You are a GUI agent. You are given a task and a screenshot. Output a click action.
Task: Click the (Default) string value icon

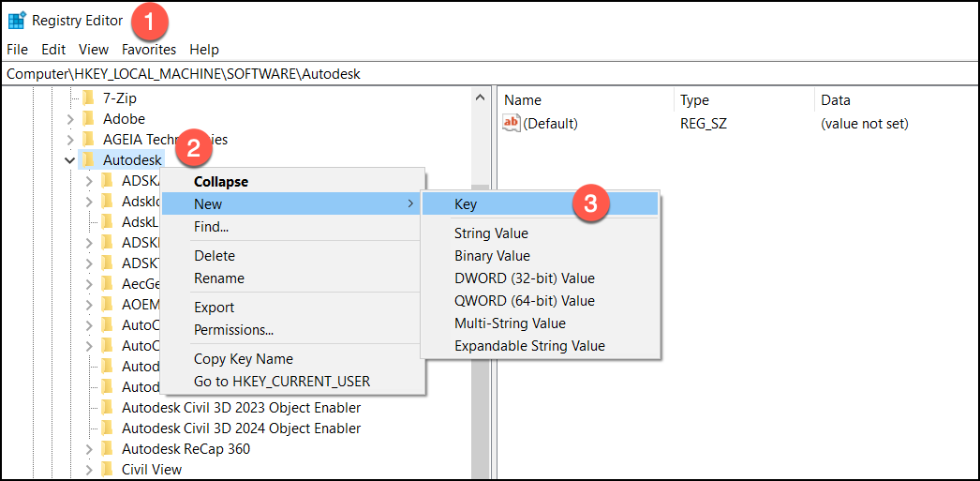pos(512,123)
